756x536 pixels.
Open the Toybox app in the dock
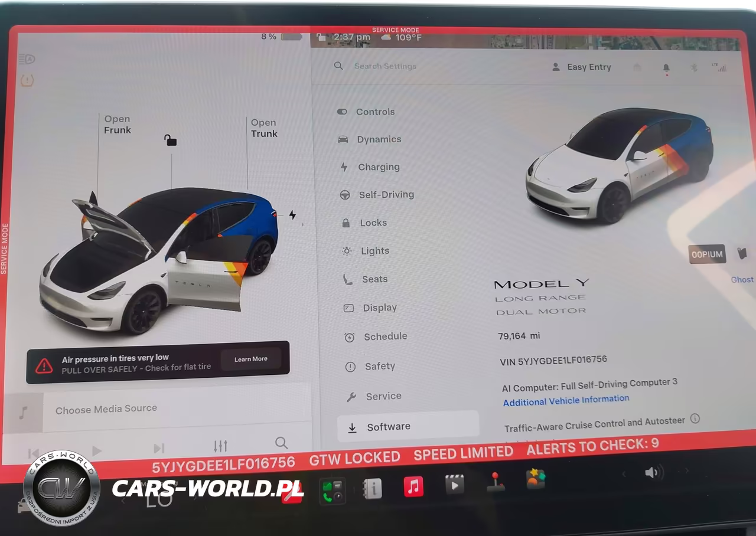[x=536, y=479]
